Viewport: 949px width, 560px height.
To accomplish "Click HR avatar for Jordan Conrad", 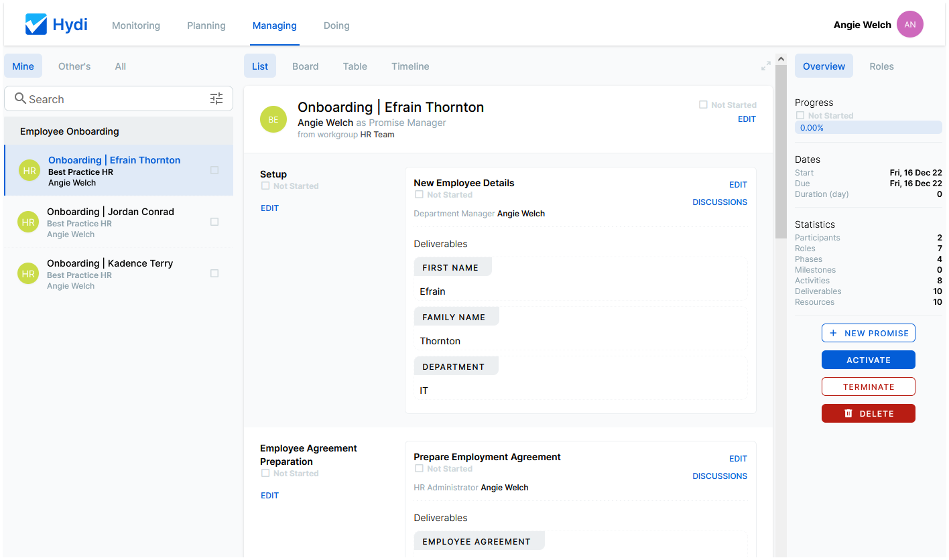I will 28,222.
